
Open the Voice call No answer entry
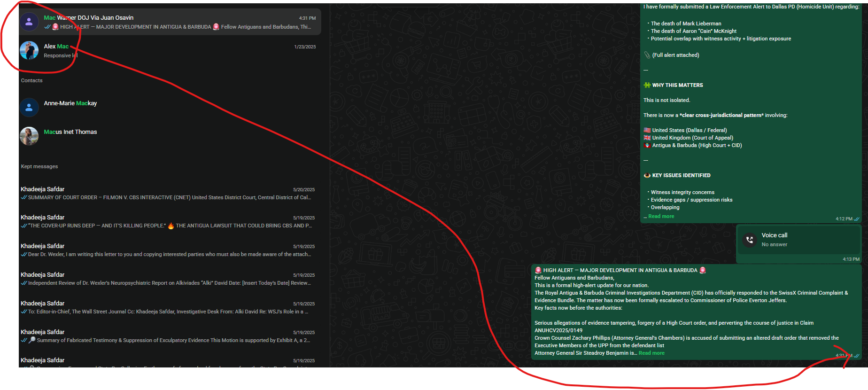(798, 240)
